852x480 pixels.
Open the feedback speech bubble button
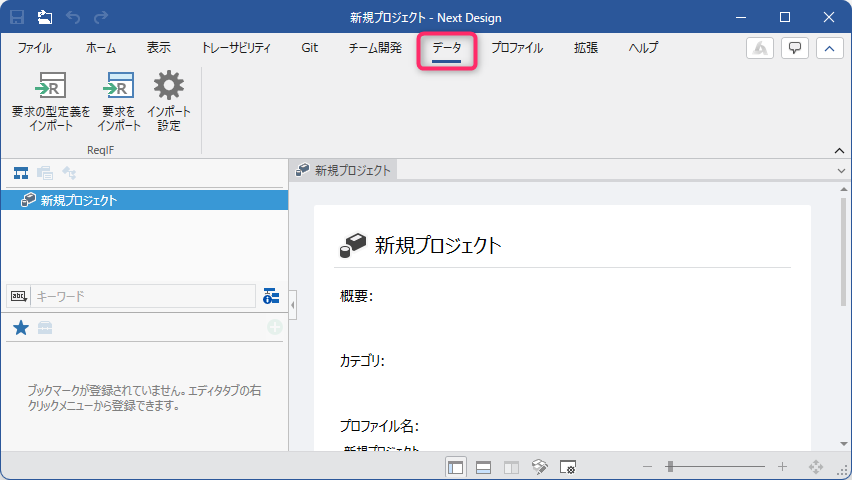[x=795, y=48]
